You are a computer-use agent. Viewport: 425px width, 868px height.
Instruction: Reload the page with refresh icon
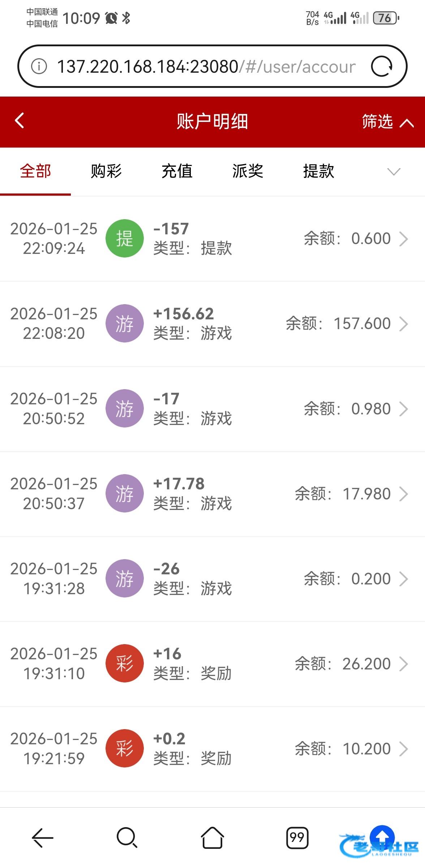pyautogui.click(x=382, y=67)
